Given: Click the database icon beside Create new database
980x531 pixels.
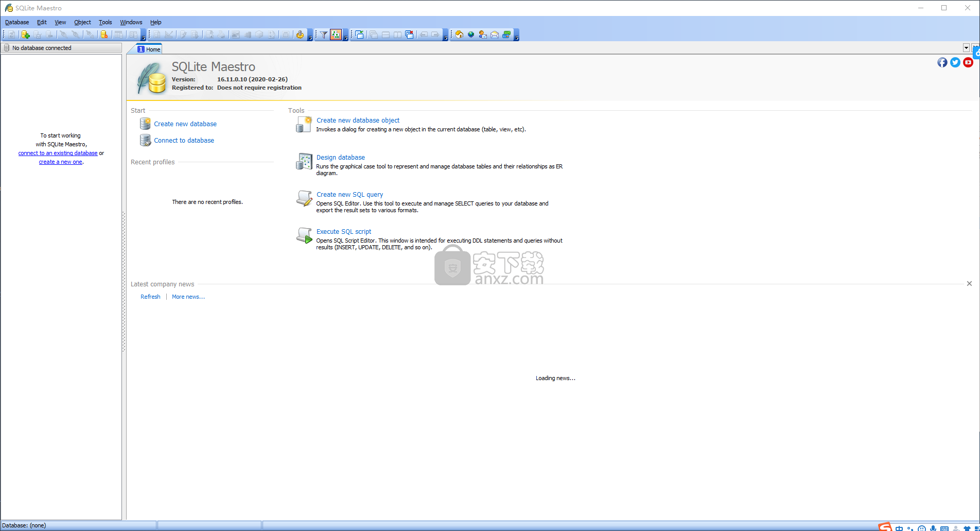Looking at the screenshot, I should pyautogui.click(x=145, y=124).
